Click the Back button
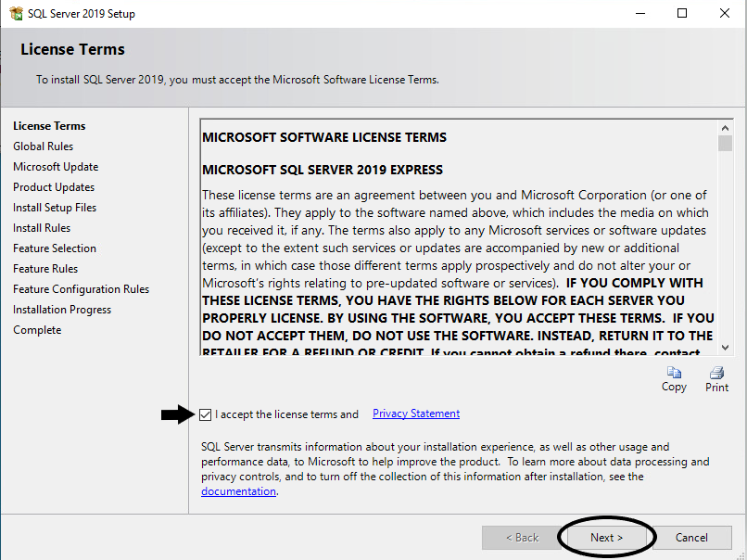747x560 pixels. (522, 538)
